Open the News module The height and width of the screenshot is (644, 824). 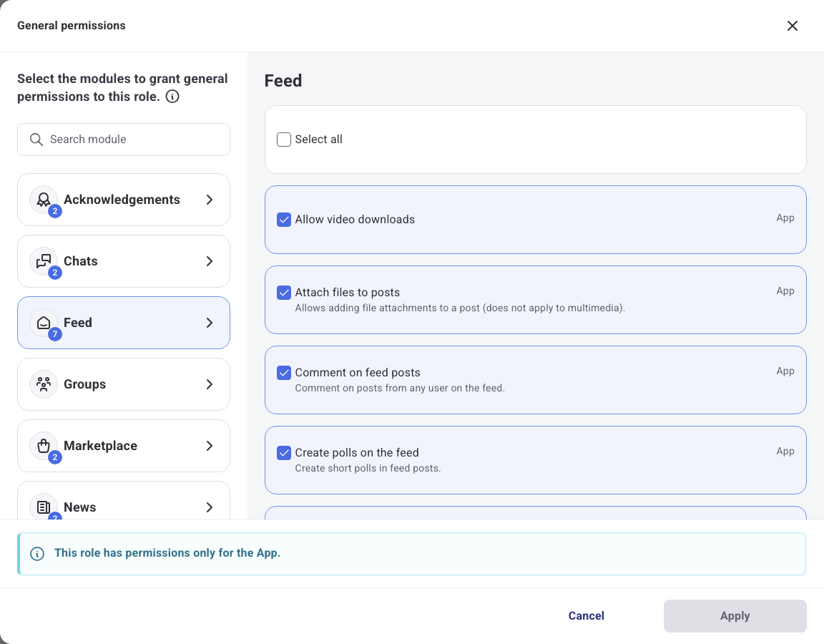pyautogui.click(x=124, y=500)
